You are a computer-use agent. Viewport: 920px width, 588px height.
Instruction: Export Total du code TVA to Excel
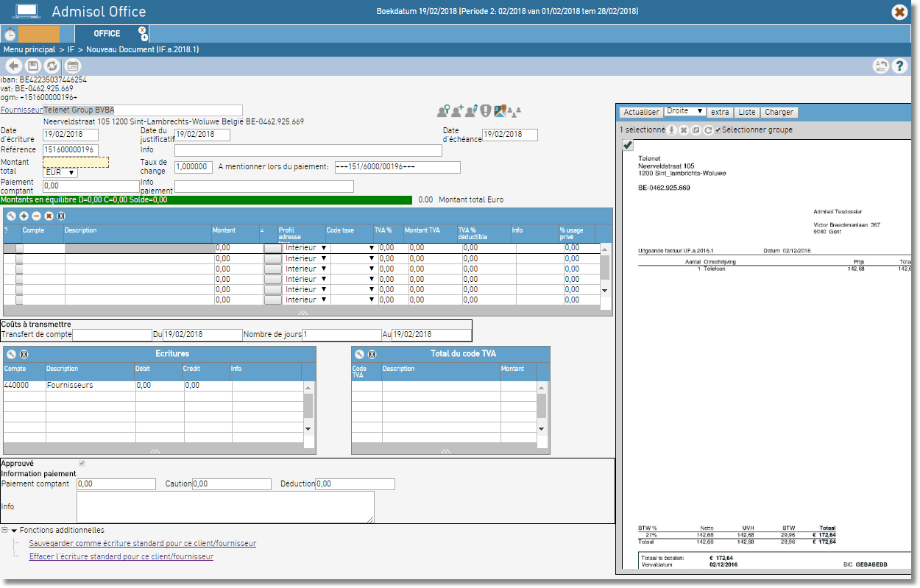(x=372, y=354)
